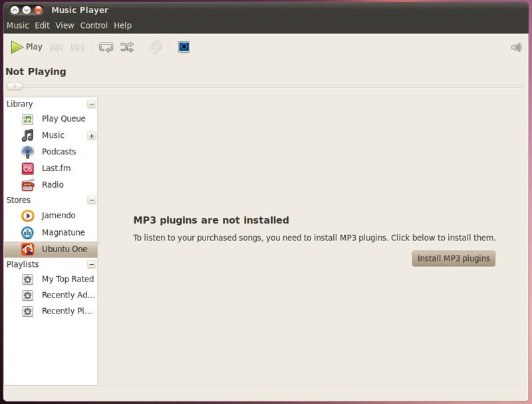Skip to the next track
The height and width of the screenshot is (404, 532).
point(78,47)
